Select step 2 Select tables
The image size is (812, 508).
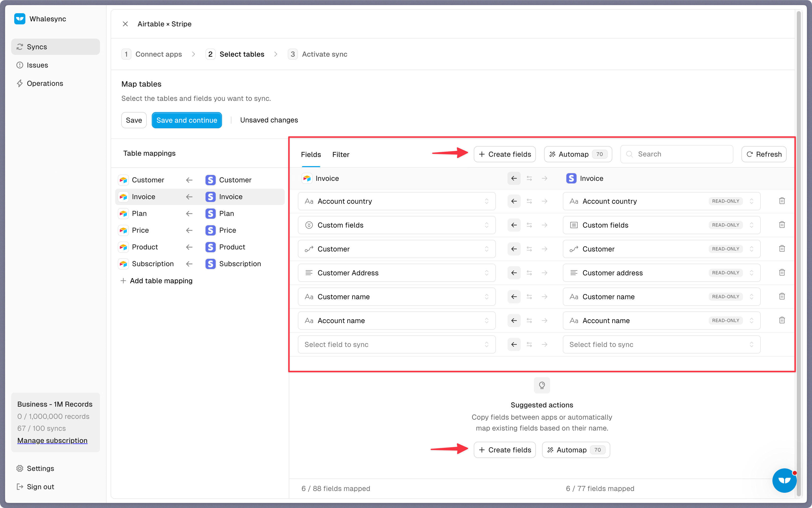coord(235,54)
